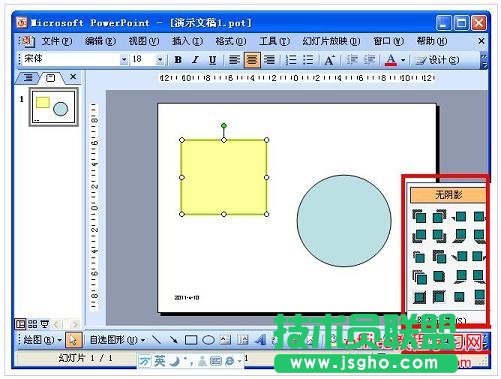Apply Shadow Style 13 in fourth row
501x379 pixels.
[419, 277]
